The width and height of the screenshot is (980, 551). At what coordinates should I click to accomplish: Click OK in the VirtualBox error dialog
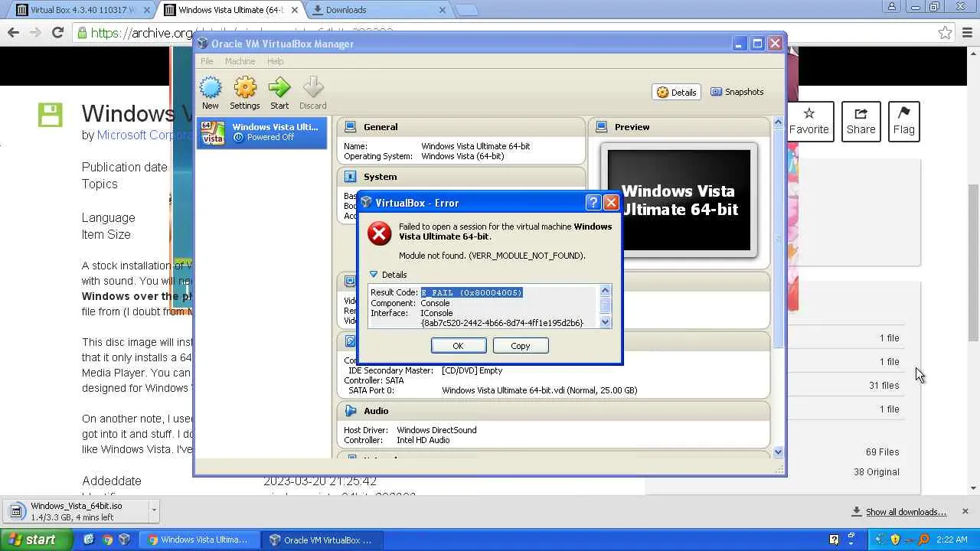pos(458,346)
